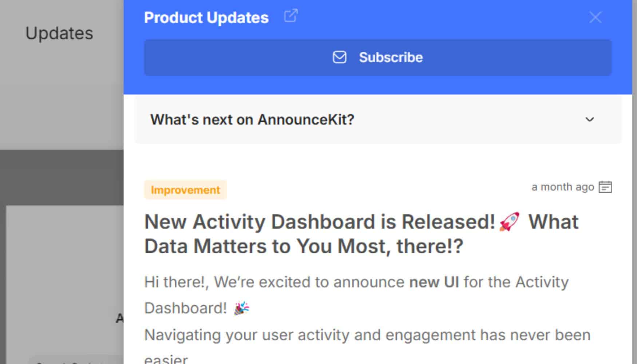Click the calendar icon beside the timestamp
This screenshot has height=364, width=637.
point(605,187)
